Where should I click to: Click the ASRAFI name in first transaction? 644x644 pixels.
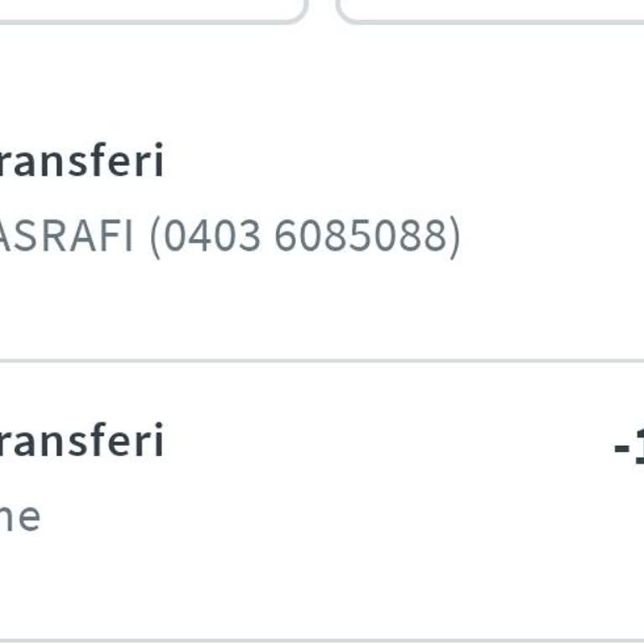(65, 236)
